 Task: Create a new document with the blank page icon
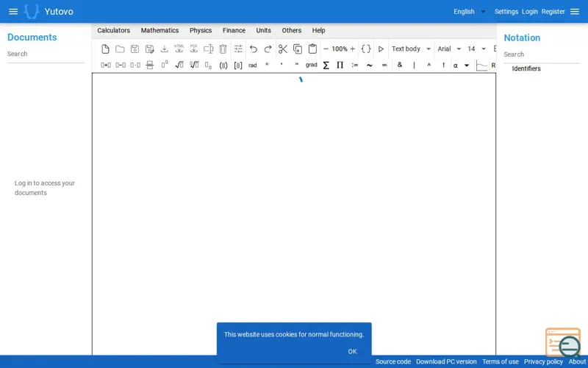(105, 49)
